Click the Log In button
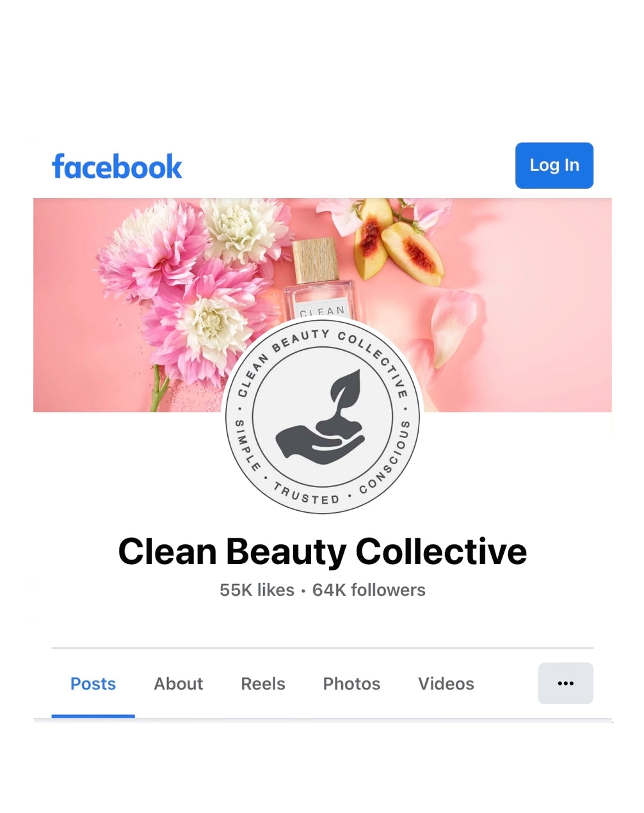644x813 pixels. coord(554,165)
